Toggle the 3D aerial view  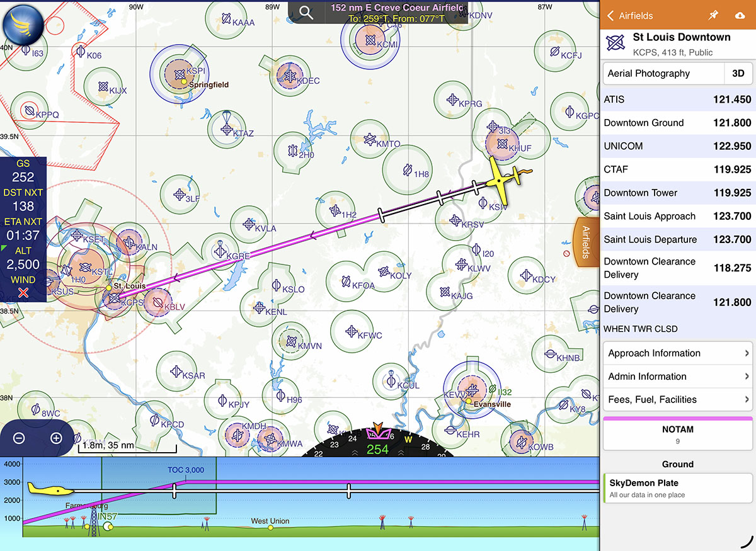pos(738,74)
